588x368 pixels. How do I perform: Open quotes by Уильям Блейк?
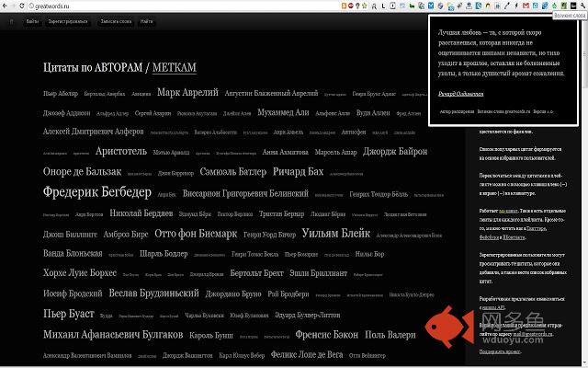[335, 233]
